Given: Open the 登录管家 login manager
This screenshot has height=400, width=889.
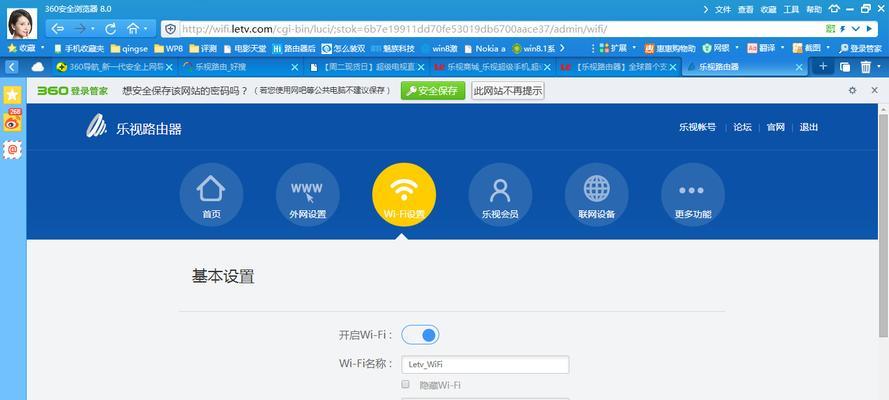Looking at the screenshot, I should click(861, 48).
